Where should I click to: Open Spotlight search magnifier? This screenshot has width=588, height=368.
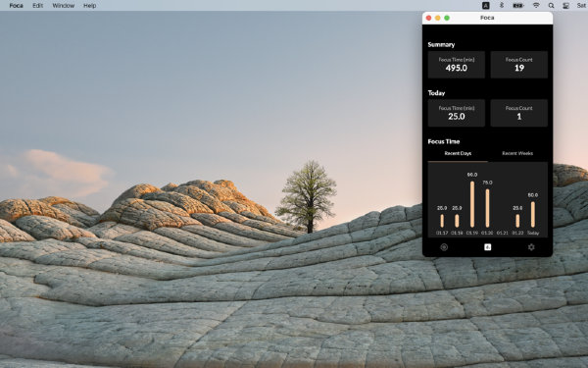tap(551, 5)
